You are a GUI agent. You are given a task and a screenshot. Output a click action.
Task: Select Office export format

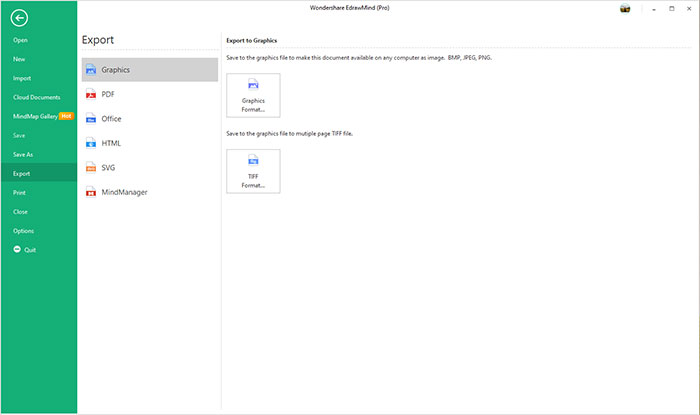pos(149,118)
